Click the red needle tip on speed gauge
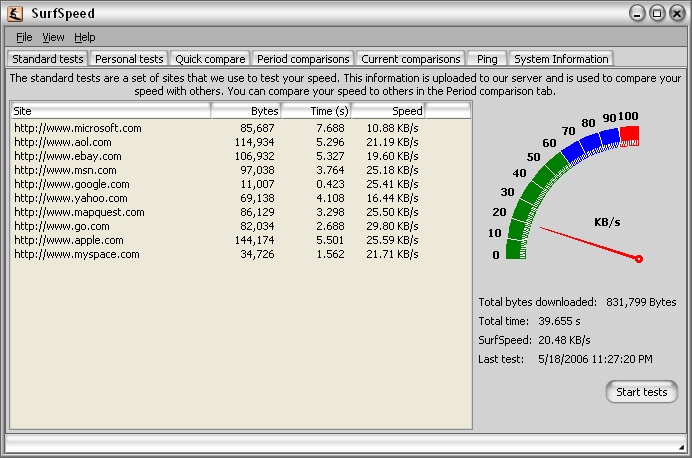This screenshot has height=458, width=692. [x=639, y=259]
